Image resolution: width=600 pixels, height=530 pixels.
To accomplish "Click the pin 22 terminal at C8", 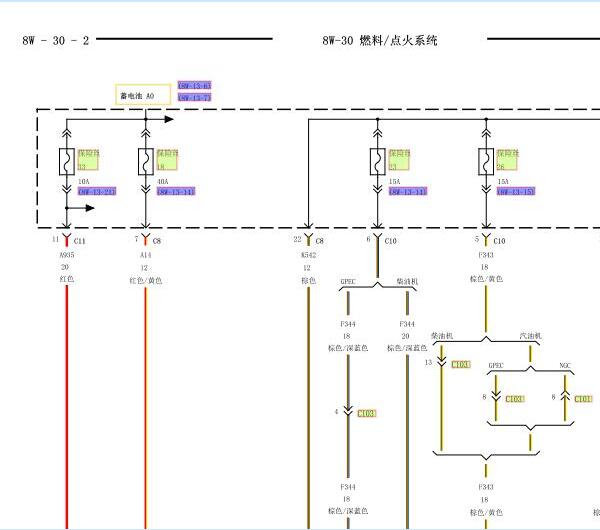I will [308, 240].
